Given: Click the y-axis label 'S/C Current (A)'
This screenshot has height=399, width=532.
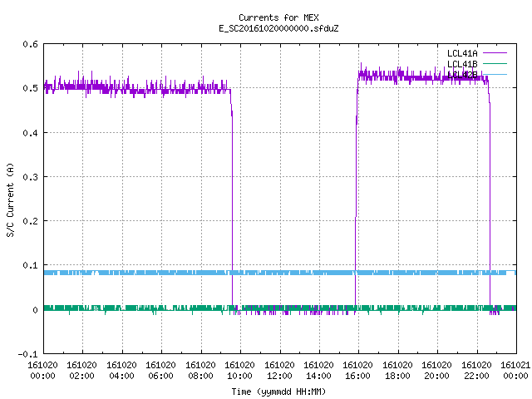Looking at the screenshot, I should [11, 199].
